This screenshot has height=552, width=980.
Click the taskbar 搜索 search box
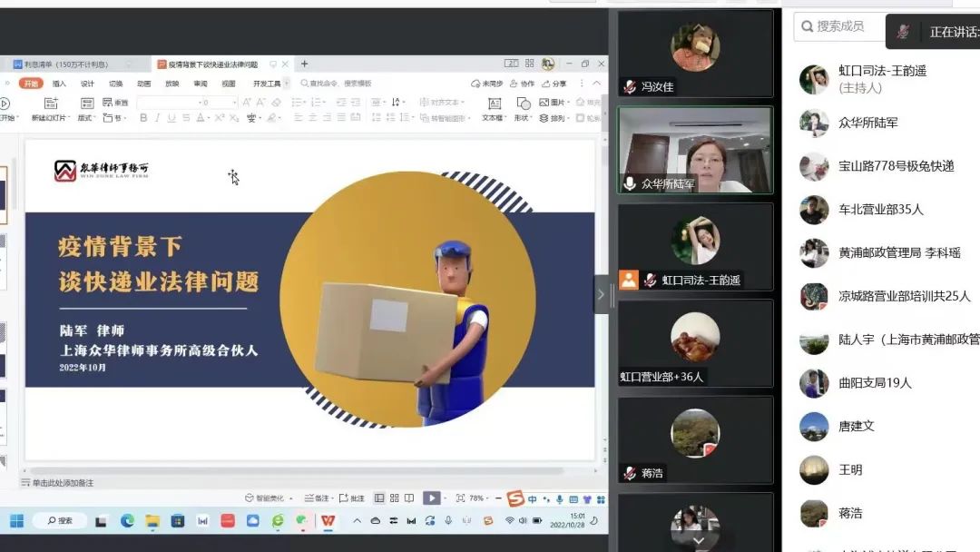(x=60, y=521)
